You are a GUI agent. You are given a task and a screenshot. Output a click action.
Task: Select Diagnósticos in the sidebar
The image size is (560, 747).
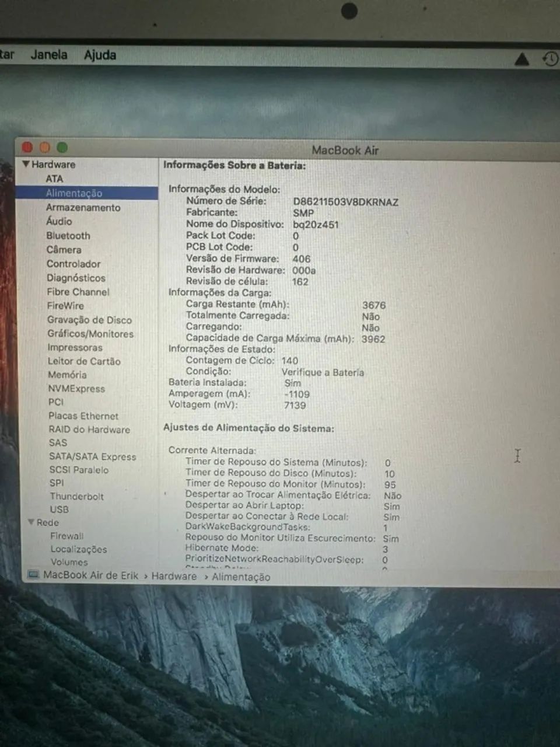pyautogui.click(x=76, y=278)
